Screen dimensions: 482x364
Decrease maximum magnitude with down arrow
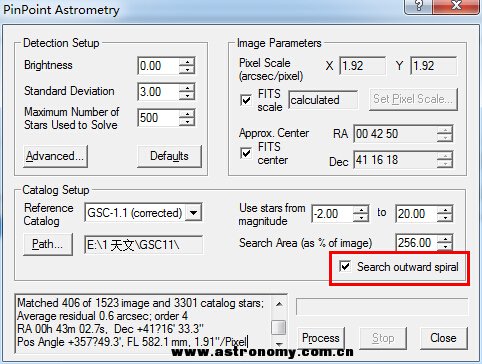[445, 218]
